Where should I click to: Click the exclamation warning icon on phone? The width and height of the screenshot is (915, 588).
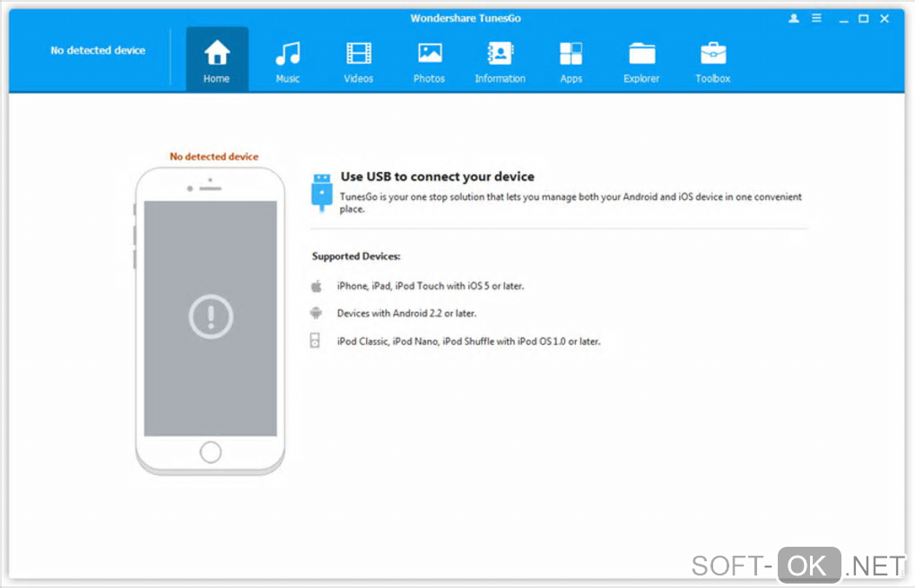coord(211,316)
